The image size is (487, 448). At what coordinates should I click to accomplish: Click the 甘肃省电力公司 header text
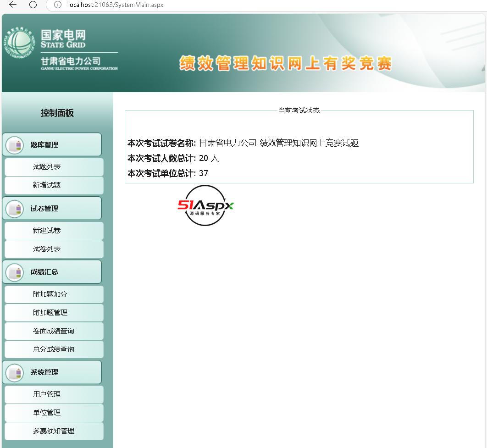tap(71, 61)
